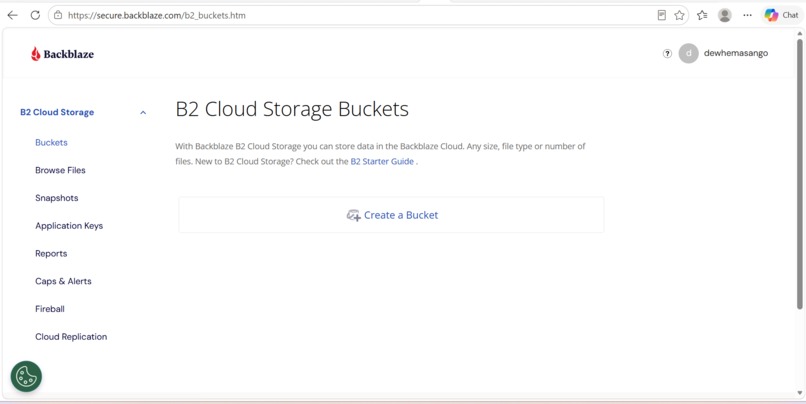
Task: Reload the page with the refresh icon
Action: [35, 15]
